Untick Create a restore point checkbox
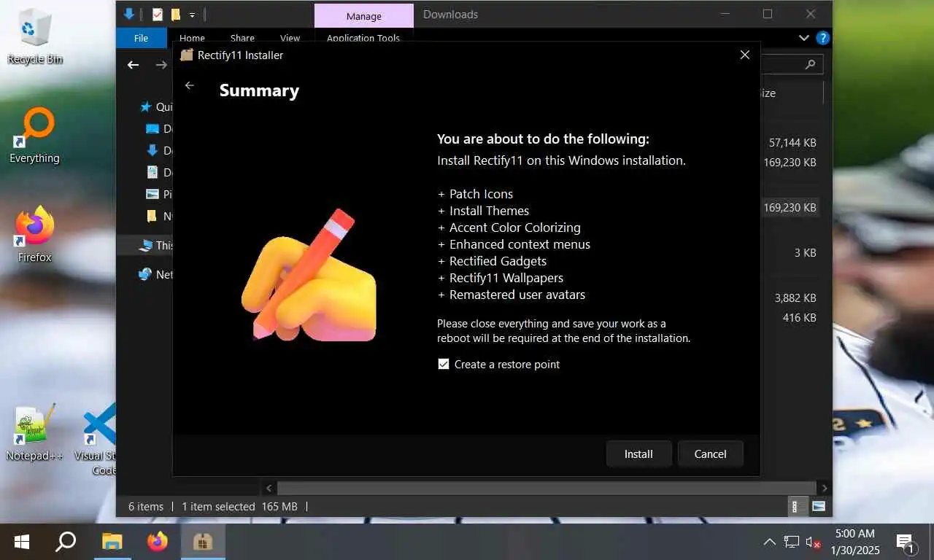The width and height of the screenshot is (934, 560). 443,364
